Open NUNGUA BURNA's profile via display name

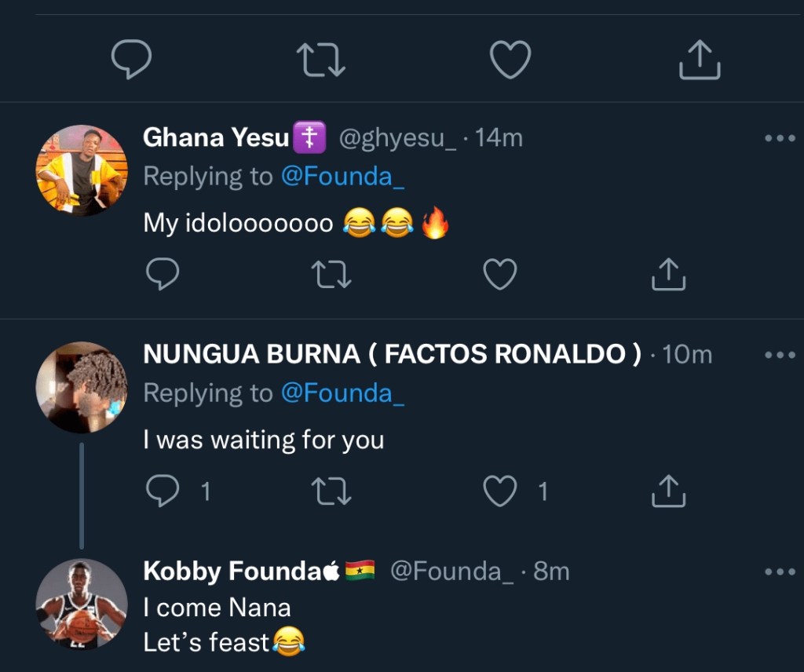coord(392,355)
